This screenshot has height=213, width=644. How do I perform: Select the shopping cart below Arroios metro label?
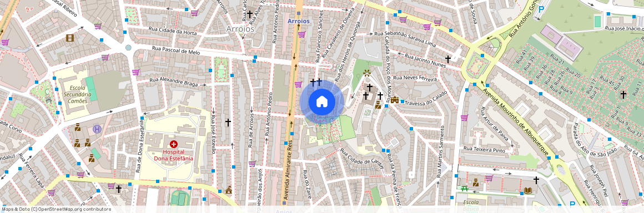tap(301, 34)
